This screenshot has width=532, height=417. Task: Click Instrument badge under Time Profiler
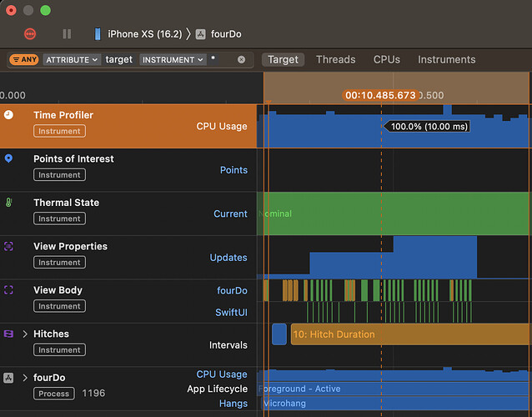pyautogui.click(x=59, y=131)
